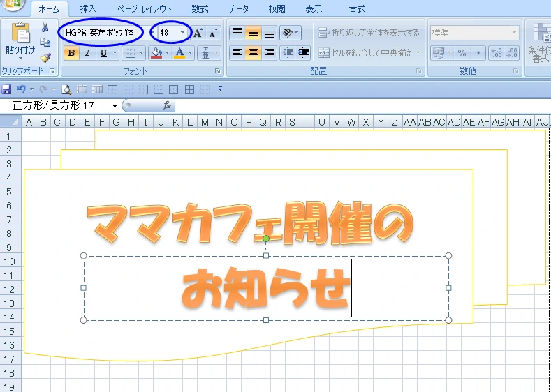Expand the Name Box dropdown arrow
Screen dimensions: 551x392
(115, 105)
